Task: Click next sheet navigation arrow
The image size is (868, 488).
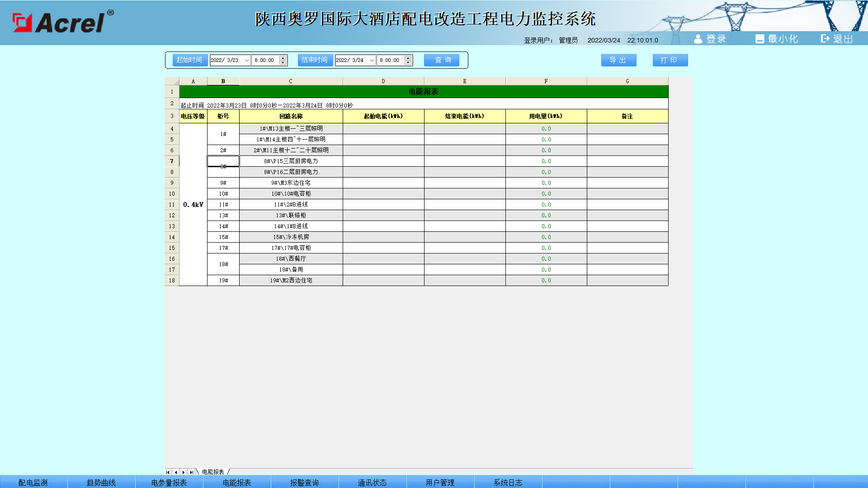Action: 183,472
